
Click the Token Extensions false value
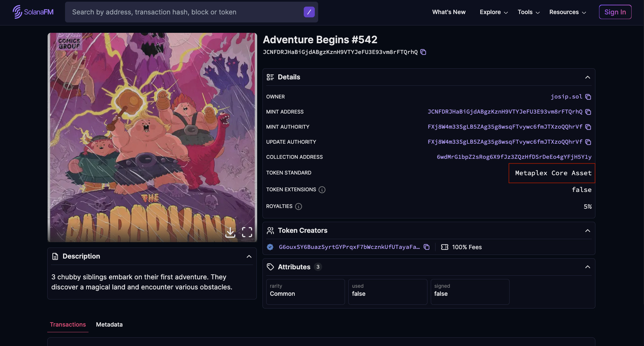click(582, 190)
